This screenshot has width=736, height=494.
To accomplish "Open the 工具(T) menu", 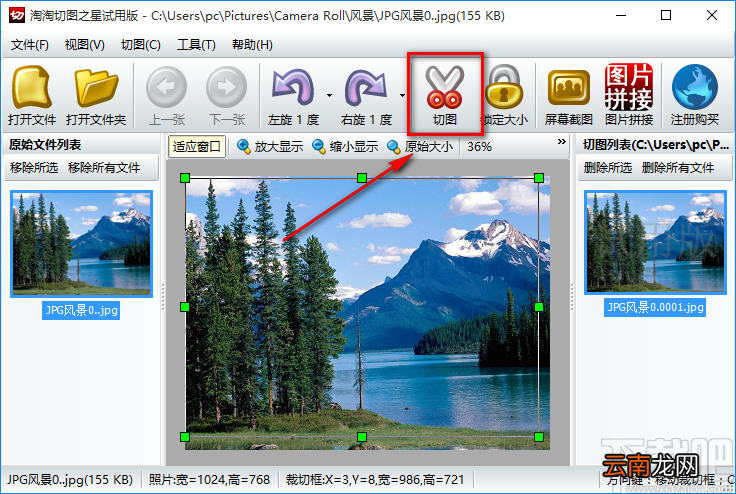I will point(196,45).
